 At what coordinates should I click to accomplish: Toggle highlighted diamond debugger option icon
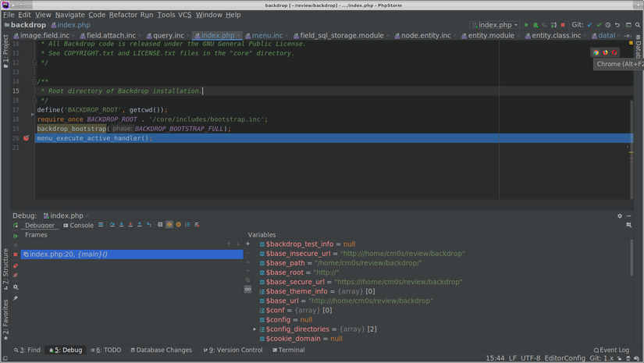tap(169, 225)
